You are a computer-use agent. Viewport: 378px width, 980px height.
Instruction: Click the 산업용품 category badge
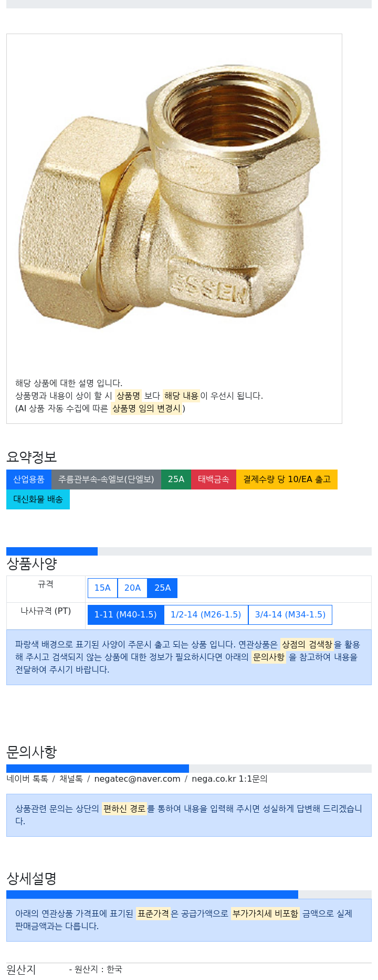pos(29,480)
